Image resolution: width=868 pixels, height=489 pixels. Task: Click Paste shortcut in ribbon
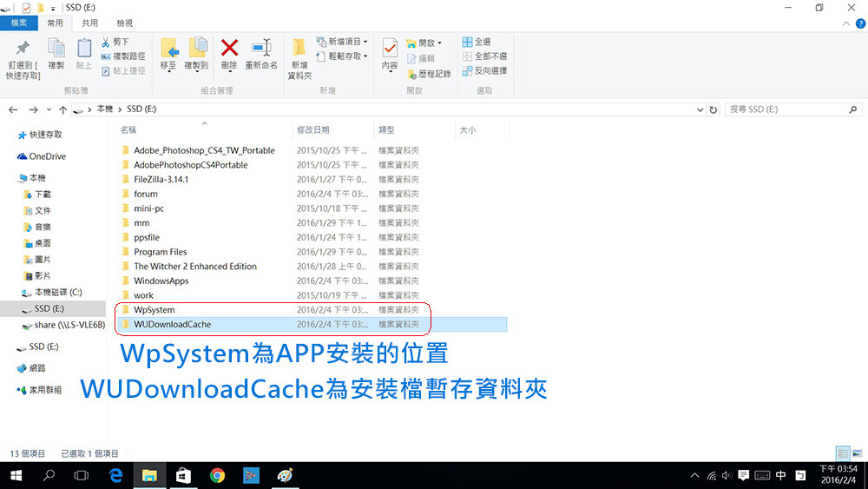coord(123,71)
